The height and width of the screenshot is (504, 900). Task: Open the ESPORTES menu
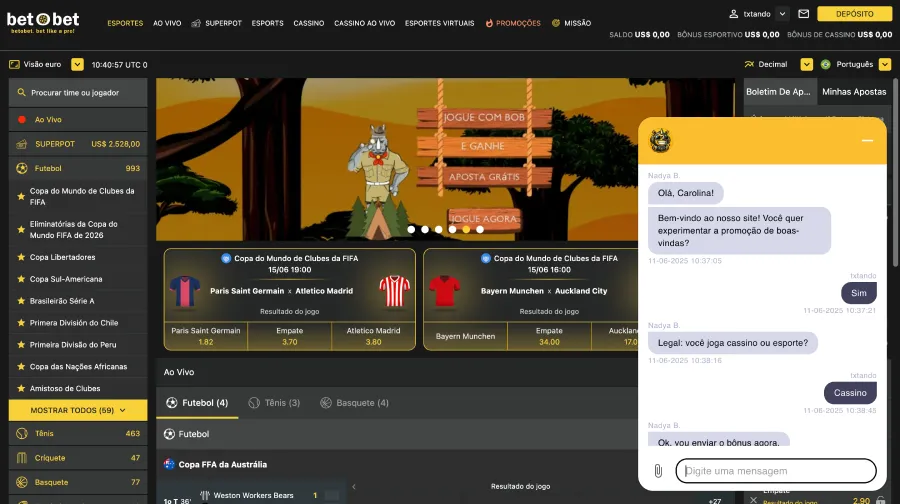click(125, 24)
